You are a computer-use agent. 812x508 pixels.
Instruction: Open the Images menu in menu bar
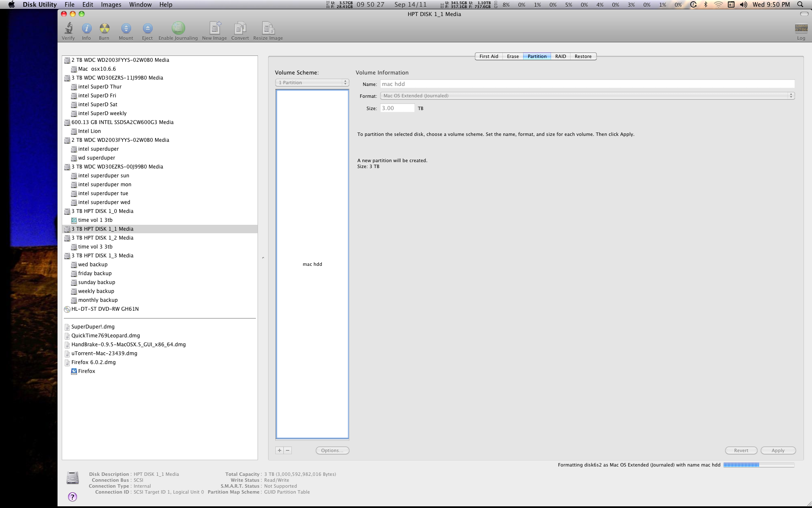111,5
